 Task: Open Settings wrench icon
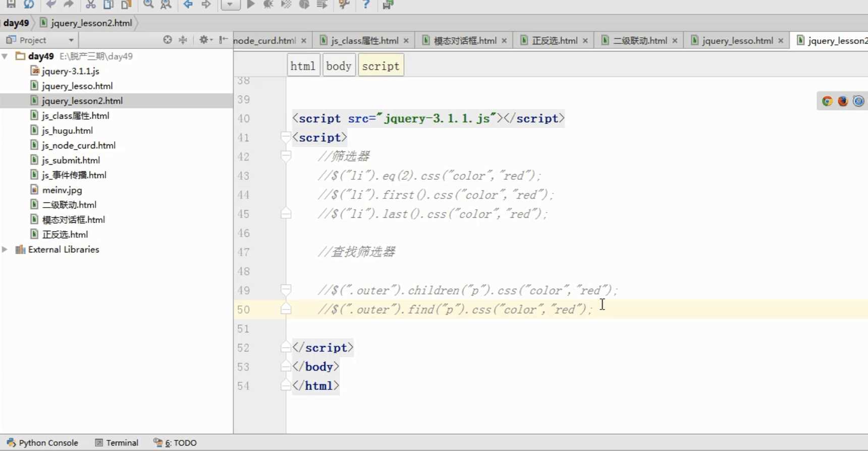coord(344,4)
